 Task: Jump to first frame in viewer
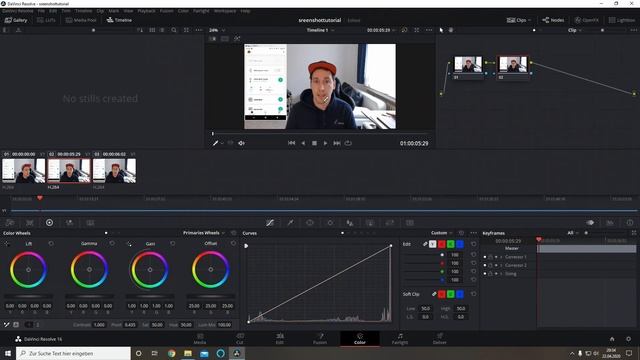coord(291,143)
